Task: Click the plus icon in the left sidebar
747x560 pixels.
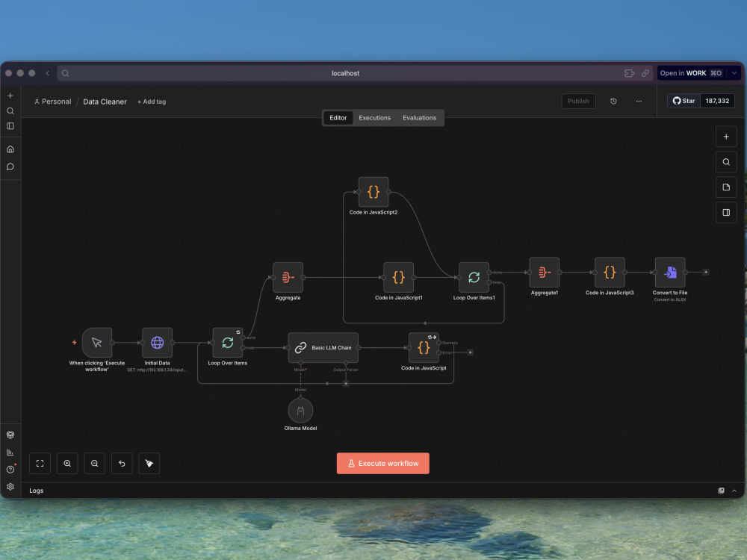Action: 10,96
